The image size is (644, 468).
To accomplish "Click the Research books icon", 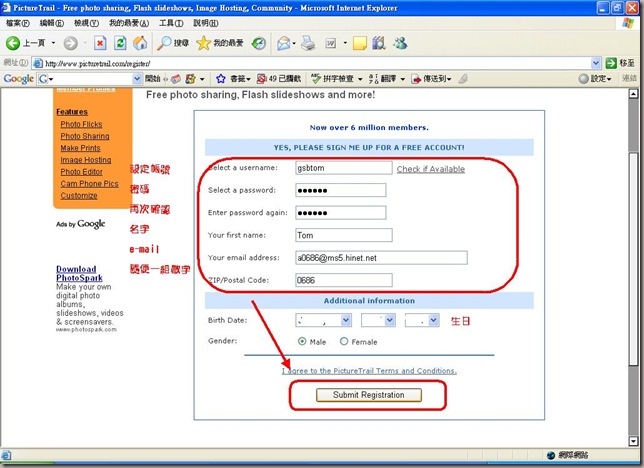I will tap(379, 43).
